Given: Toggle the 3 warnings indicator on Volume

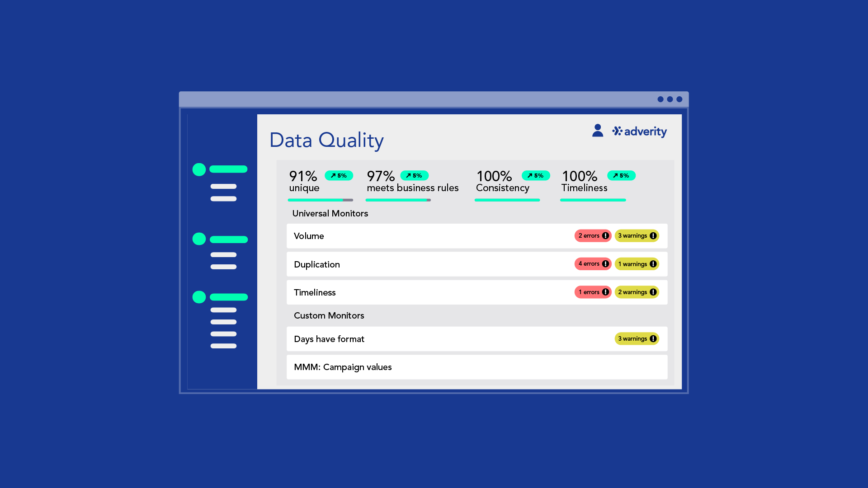Looking at the screenshot, I should (x=637, y=235).
